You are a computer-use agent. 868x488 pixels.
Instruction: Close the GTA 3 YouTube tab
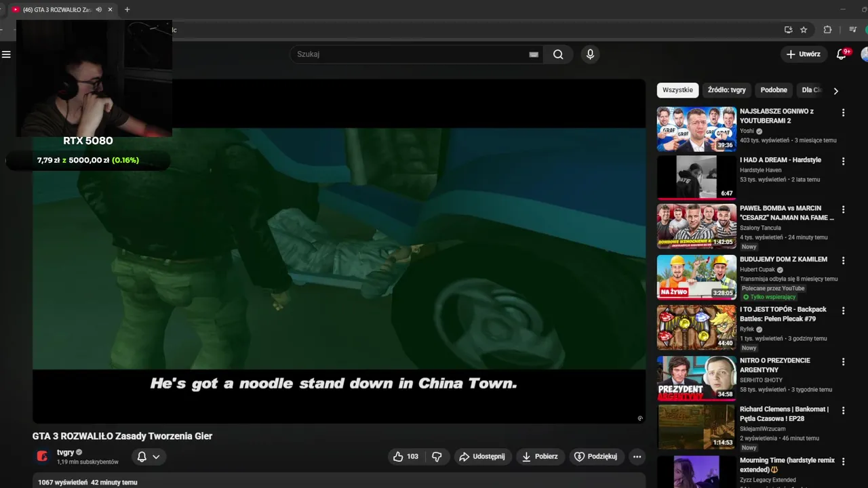[x=110, y=9]
